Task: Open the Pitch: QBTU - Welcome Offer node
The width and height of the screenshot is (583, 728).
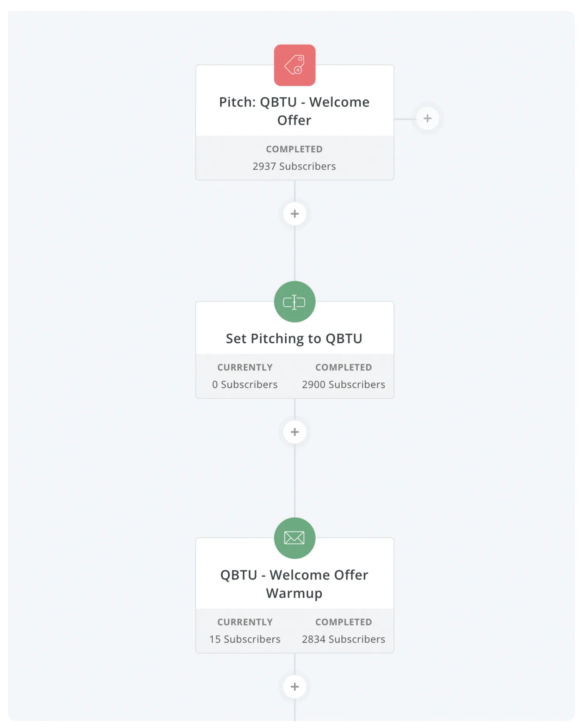Action: click(x=294, y=111)
